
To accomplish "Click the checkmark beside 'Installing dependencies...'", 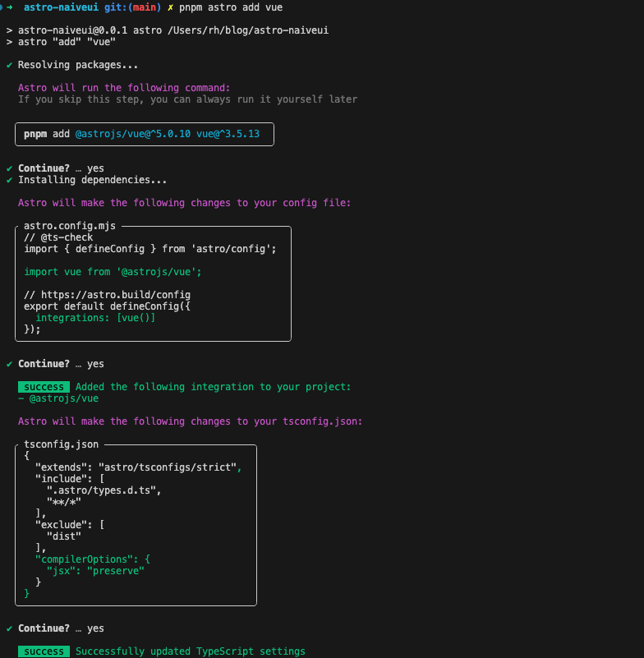I will click(x=9, y=180).
